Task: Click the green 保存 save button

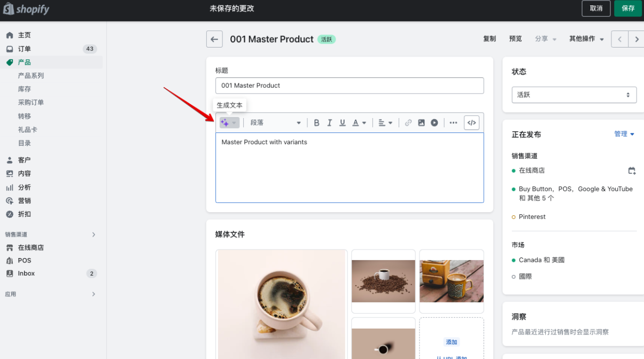Action: [x=628, y=9]
